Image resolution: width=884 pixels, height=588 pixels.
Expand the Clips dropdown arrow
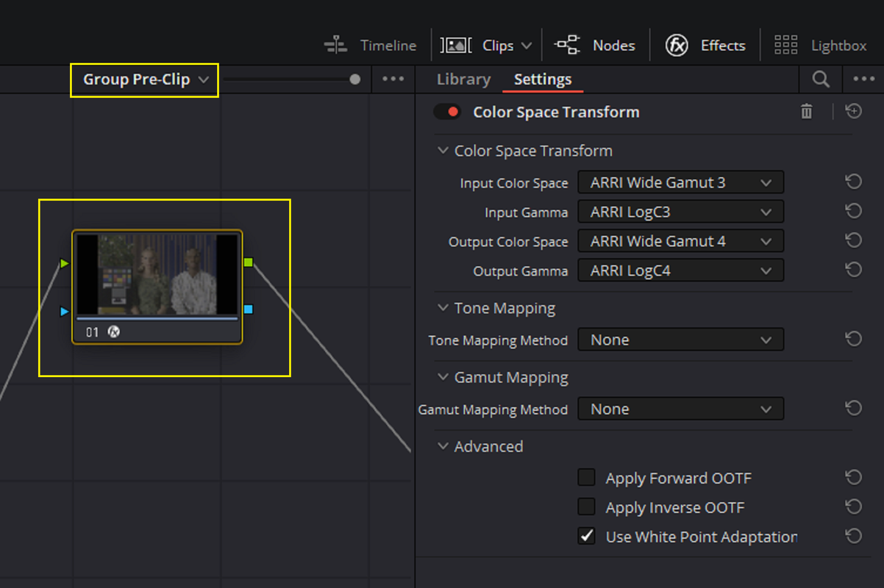coord(526,46)
